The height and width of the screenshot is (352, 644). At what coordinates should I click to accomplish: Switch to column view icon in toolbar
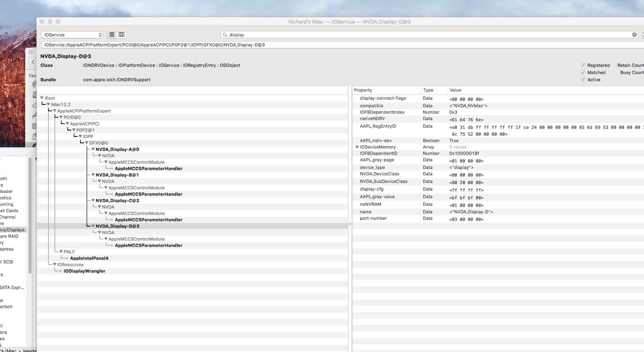click(x=122, y=35)
